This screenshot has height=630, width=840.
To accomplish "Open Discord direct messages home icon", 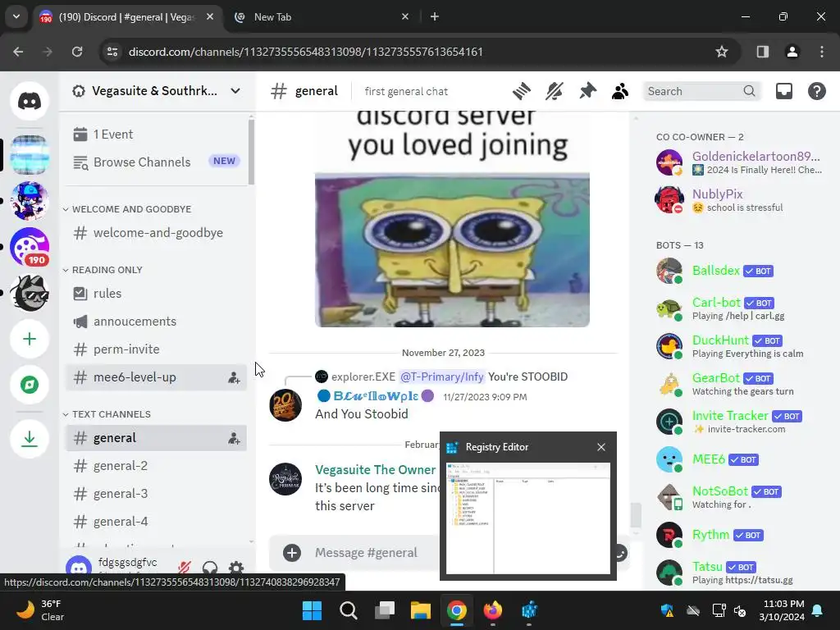I will [x=30, y=101].
